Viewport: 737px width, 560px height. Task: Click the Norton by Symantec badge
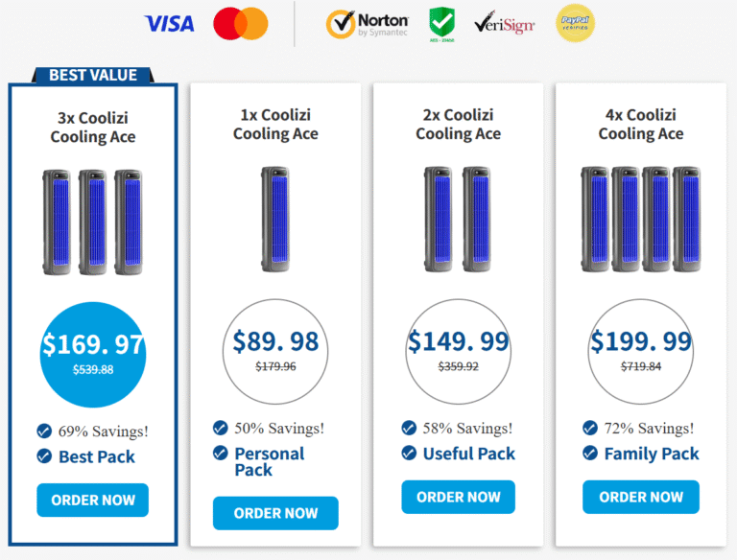coord(368,24)
